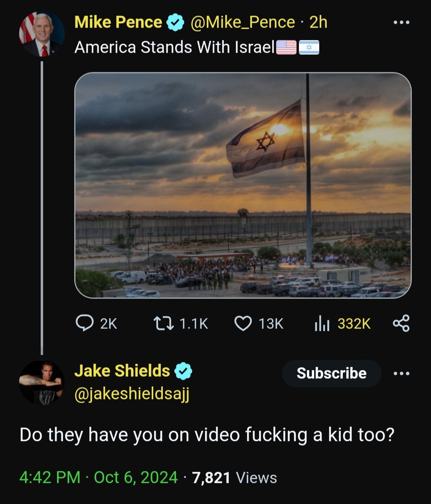431x504 pixels.
Task: Open the @jakeshieldsajj handle
Action: (x=132, y=394)
